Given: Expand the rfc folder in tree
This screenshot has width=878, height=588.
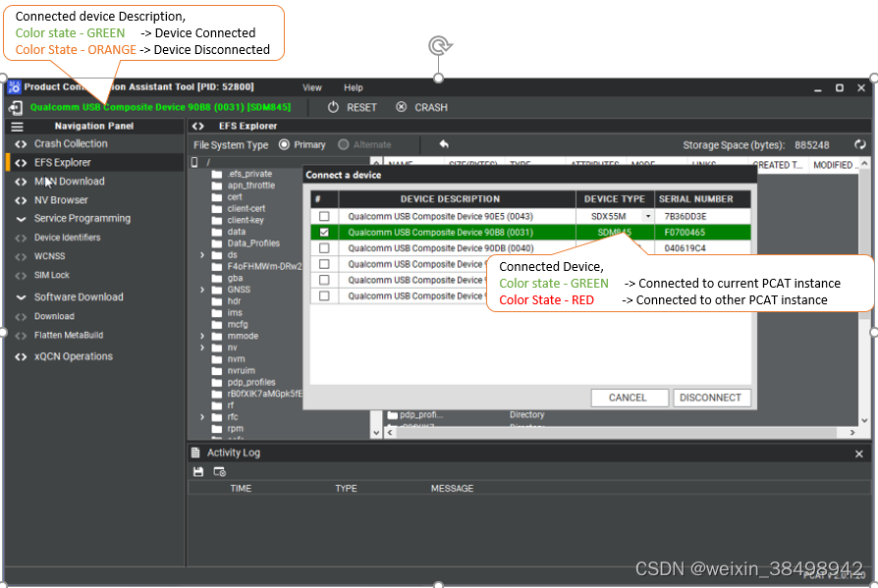Looking at the screenshot, I should click(x=202, y=417).
